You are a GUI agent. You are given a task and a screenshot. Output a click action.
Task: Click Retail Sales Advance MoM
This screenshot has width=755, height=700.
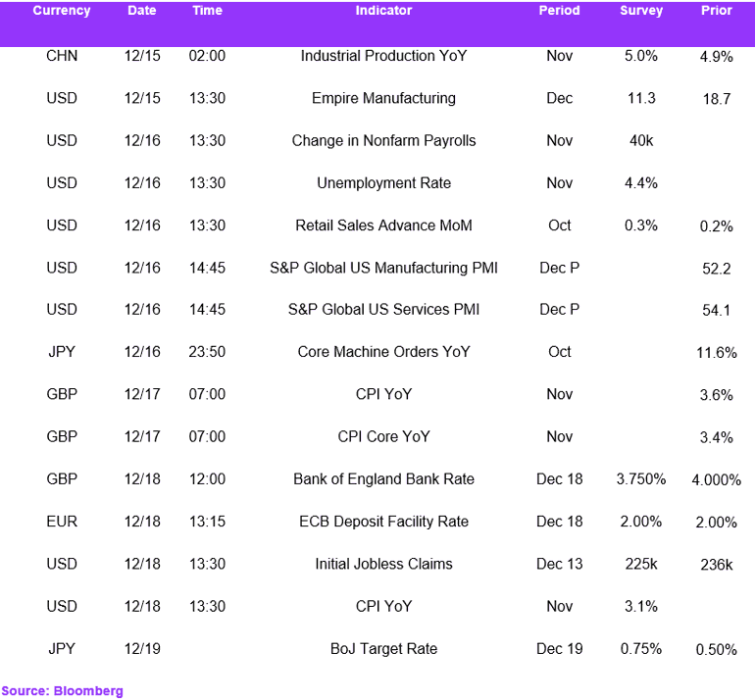[x=383, y=225]
